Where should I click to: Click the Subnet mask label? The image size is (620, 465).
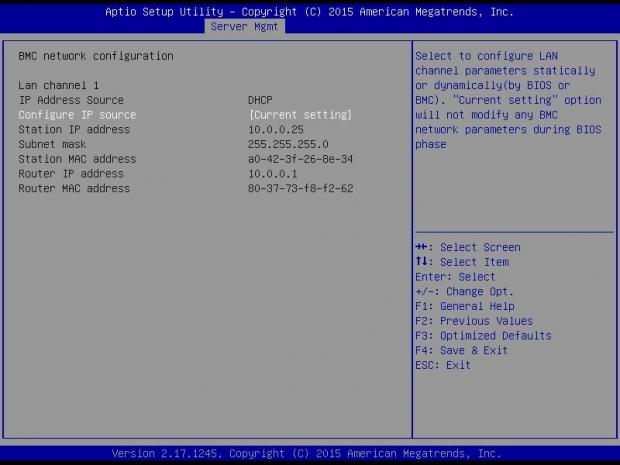click(x=52, y=144)
